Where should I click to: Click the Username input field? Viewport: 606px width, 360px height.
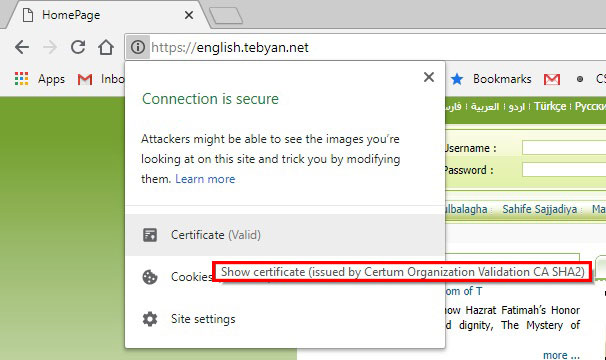[x=564, y=148]
